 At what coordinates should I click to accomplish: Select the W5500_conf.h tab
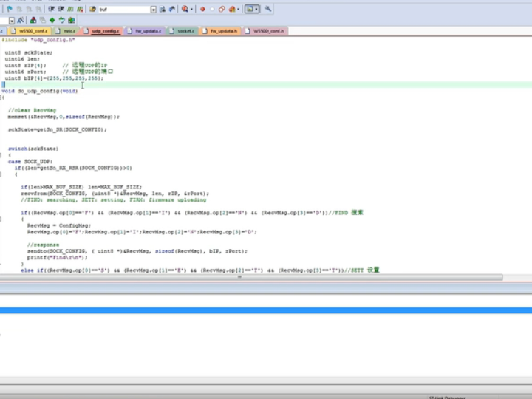point(267,31)
